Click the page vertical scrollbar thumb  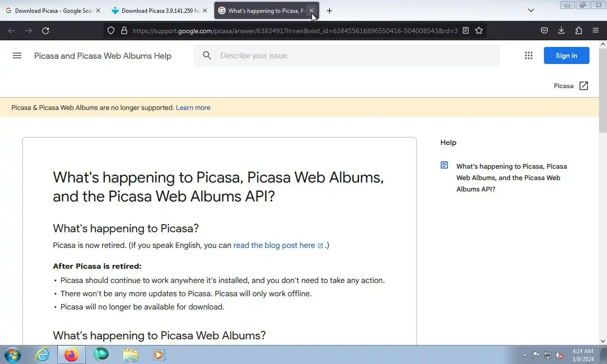603,91
